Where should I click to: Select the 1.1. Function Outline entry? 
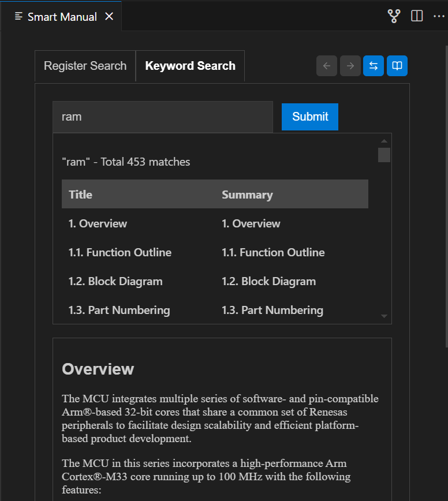(120, 252)
